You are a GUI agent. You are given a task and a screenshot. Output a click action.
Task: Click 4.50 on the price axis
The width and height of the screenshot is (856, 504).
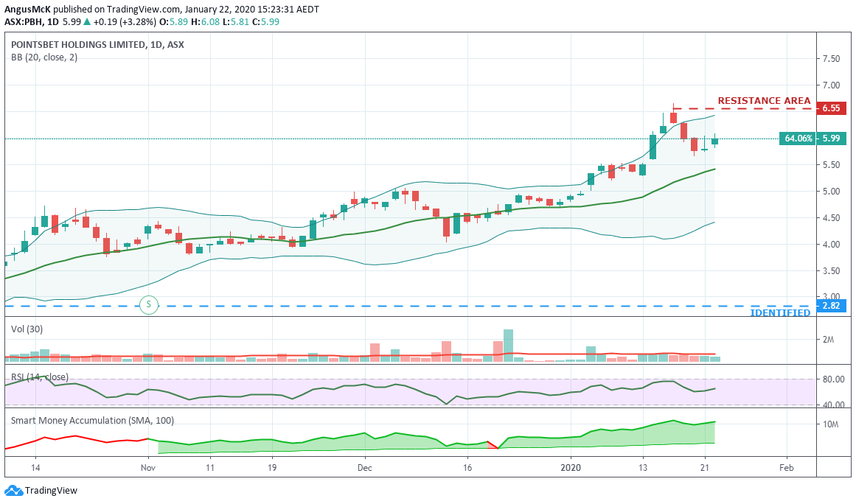point(831,218)
